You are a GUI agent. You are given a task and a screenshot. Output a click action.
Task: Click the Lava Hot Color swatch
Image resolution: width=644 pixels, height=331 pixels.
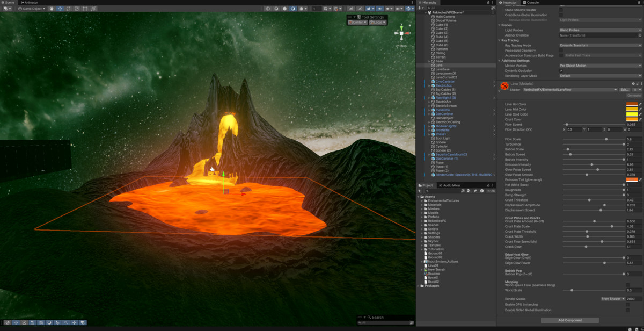tap(632, 104)
